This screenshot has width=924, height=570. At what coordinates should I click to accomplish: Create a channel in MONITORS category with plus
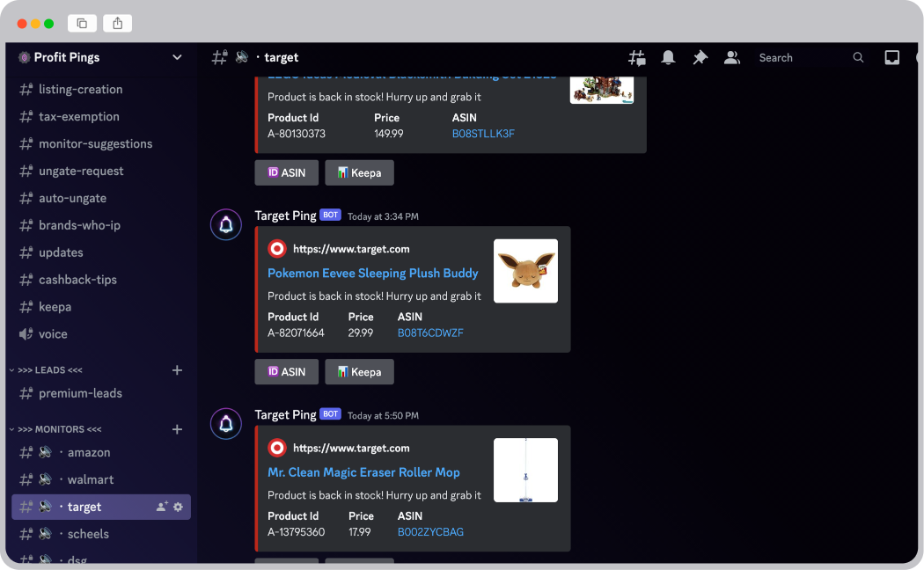tap(177, 429)
